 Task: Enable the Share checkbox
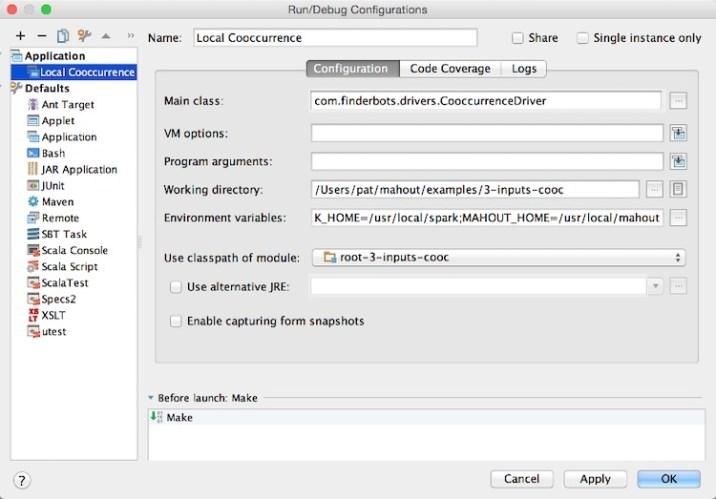(x=517, y=38)
